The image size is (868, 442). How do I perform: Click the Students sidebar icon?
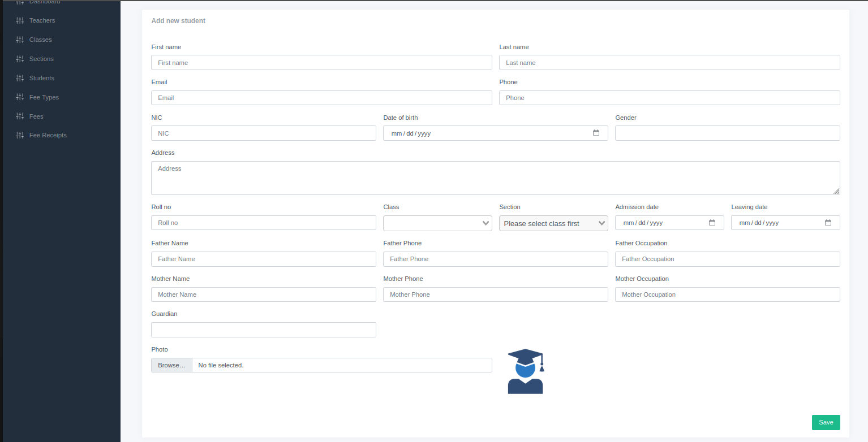(20, 78)
